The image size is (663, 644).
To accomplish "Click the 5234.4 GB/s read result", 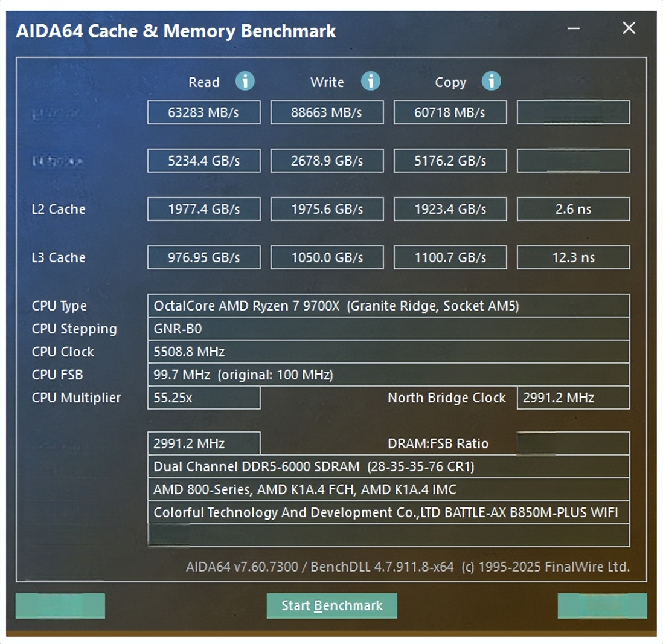I will click(204, 160).
